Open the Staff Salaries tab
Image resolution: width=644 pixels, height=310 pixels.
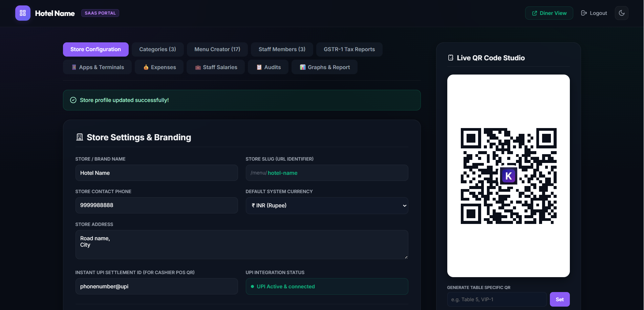(x=216, y=67)
